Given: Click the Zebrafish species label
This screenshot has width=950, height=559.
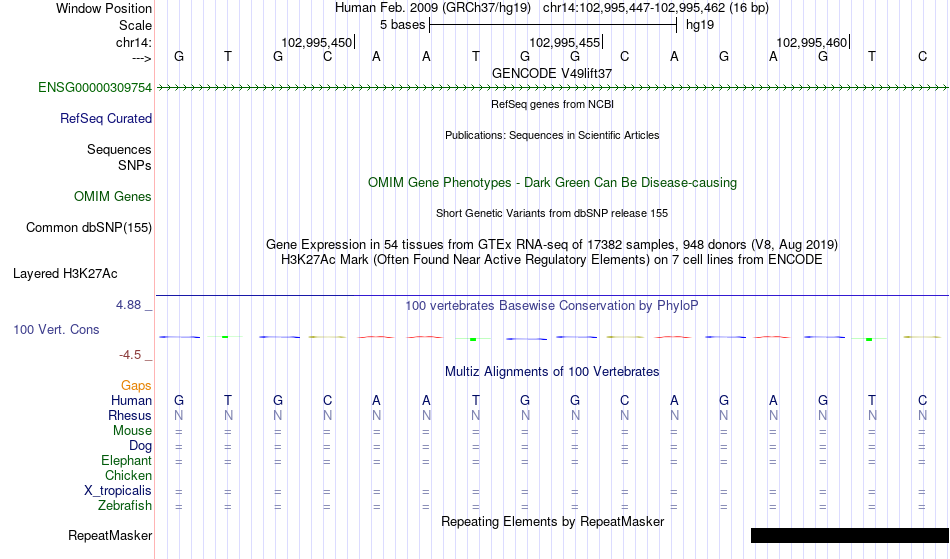Looking at the screenshot, I should 125,506.
